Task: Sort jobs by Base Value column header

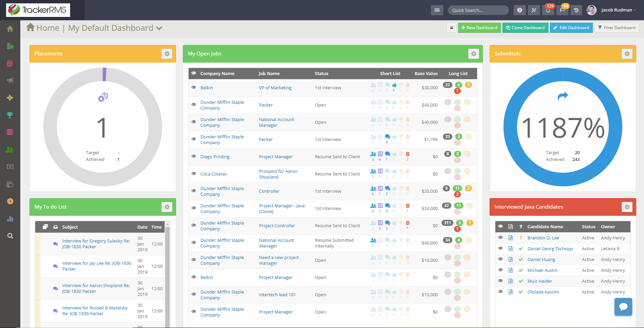Action: coord(426,73)
